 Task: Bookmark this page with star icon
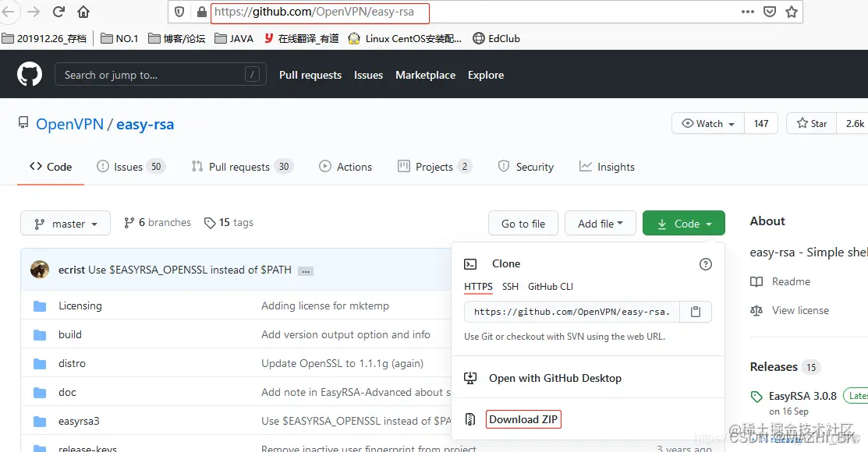(792, 12)
